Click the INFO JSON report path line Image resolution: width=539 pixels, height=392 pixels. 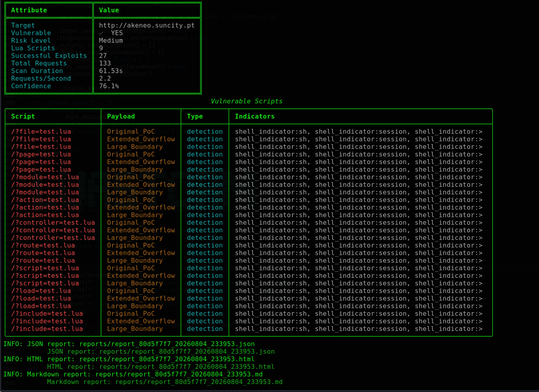(x=129, y=344)
